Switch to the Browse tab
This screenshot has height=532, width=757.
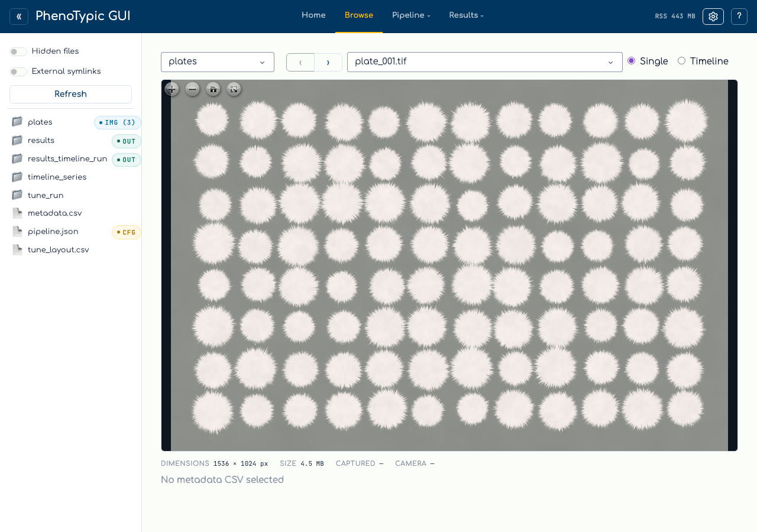click(x=359, y=15)
